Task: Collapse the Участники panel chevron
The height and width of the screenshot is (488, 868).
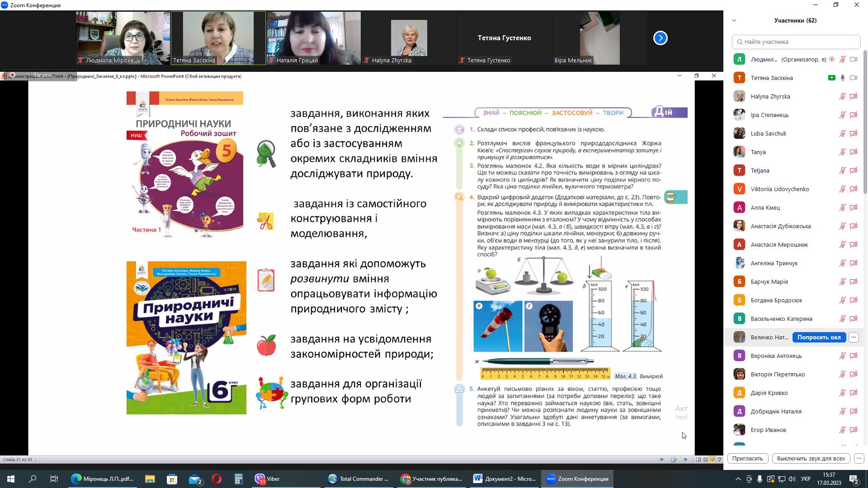Action: click(x=734, y=20)
